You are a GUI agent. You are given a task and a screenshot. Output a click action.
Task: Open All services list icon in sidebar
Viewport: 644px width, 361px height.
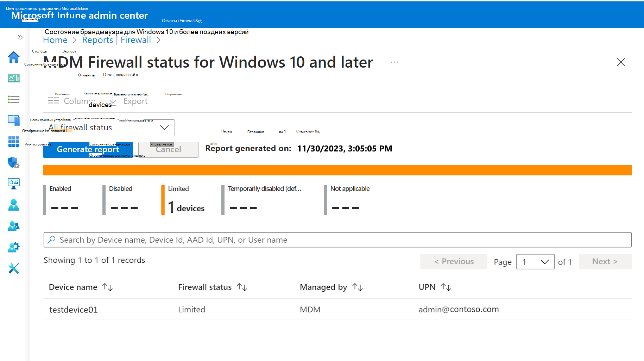(x=14, y=99)
